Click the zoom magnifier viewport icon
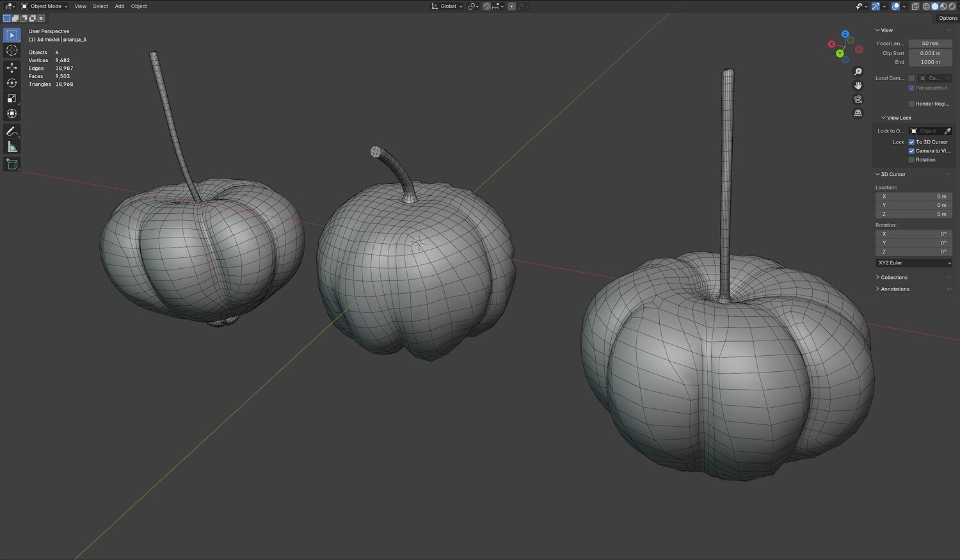 (858, 72)
